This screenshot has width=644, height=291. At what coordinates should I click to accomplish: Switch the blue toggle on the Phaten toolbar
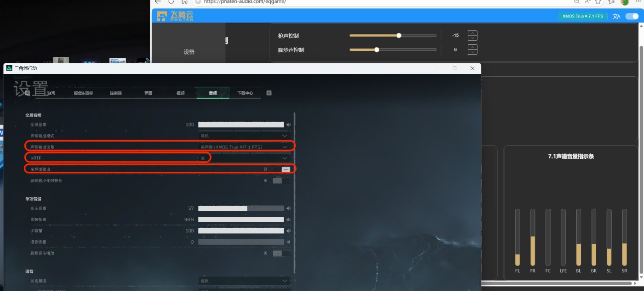pos(631,16)
